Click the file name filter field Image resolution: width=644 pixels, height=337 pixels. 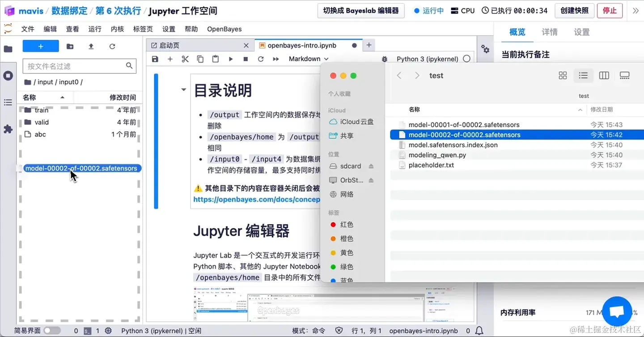point(80,66)
